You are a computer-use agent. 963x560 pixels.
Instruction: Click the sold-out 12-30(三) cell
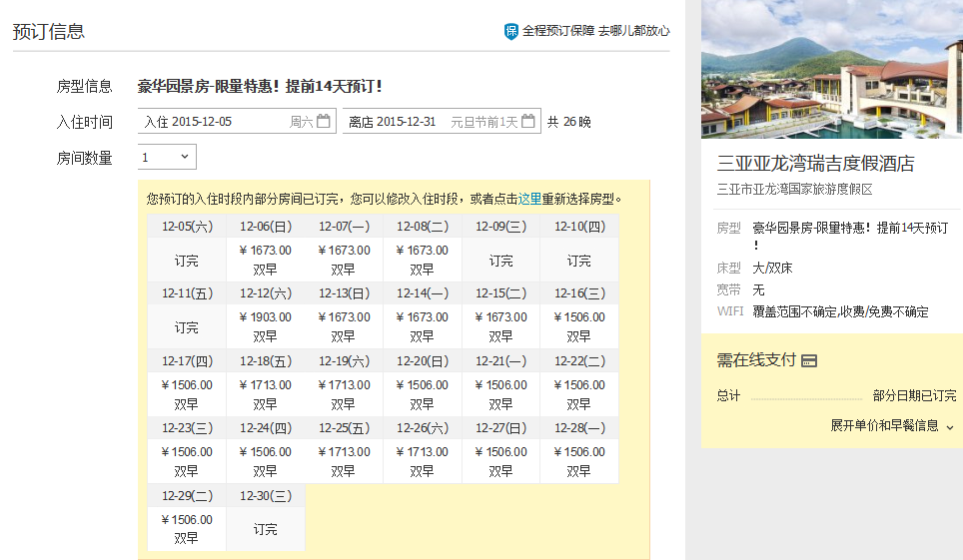click(265, 529)
